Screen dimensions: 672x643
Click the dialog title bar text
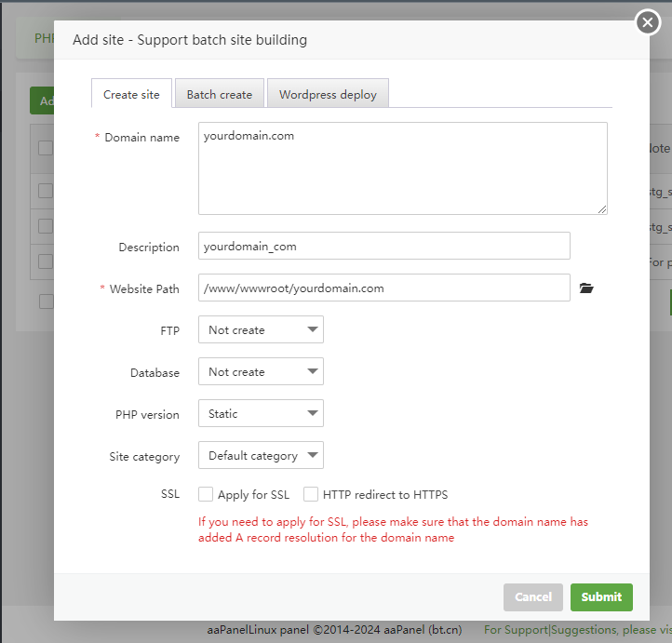point(190,40)
